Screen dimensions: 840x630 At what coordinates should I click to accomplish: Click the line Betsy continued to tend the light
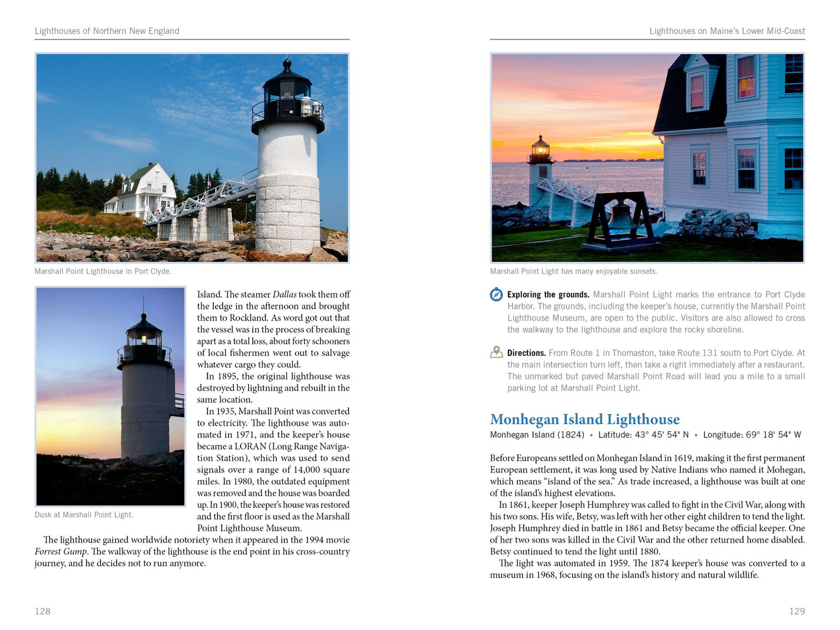tap(576, 551)
